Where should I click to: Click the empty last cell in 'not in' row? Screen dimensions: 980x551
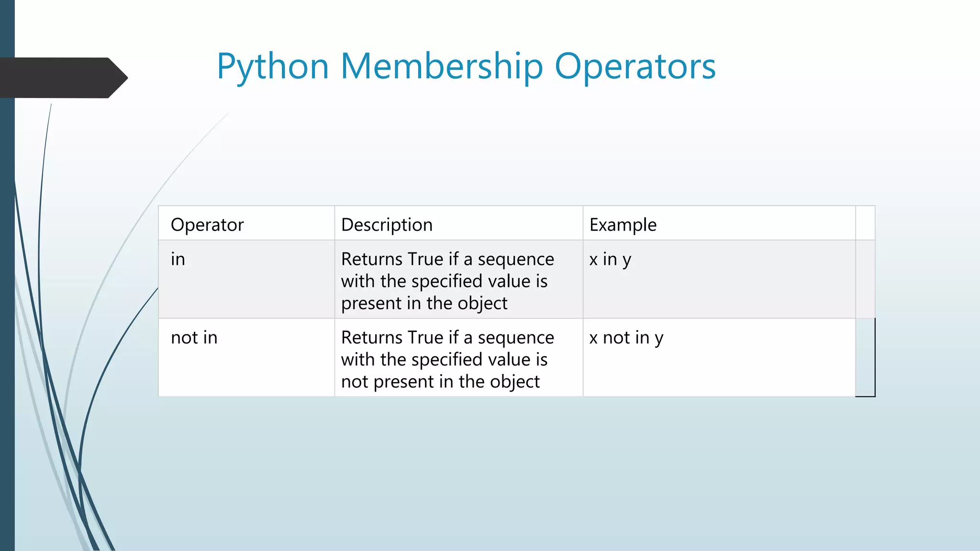[x=865, y=357]
